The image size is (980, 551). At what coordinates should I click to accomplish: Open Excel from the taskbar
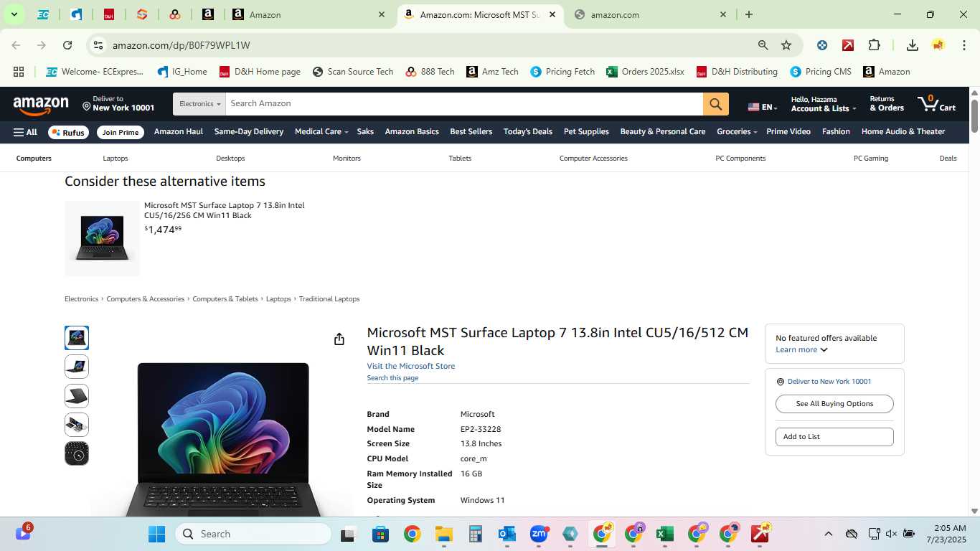click(x=664, y=534)
